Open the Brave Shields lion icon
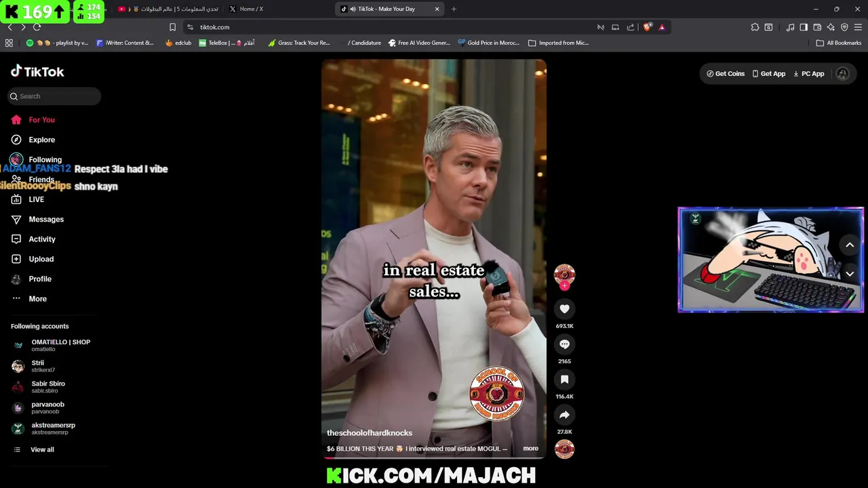 click(648, 27)
